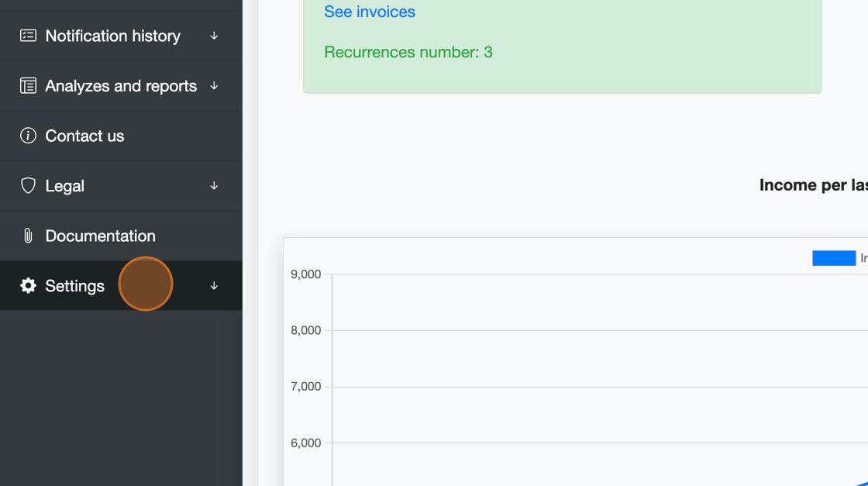Expand the Notification history arrow

214,36
